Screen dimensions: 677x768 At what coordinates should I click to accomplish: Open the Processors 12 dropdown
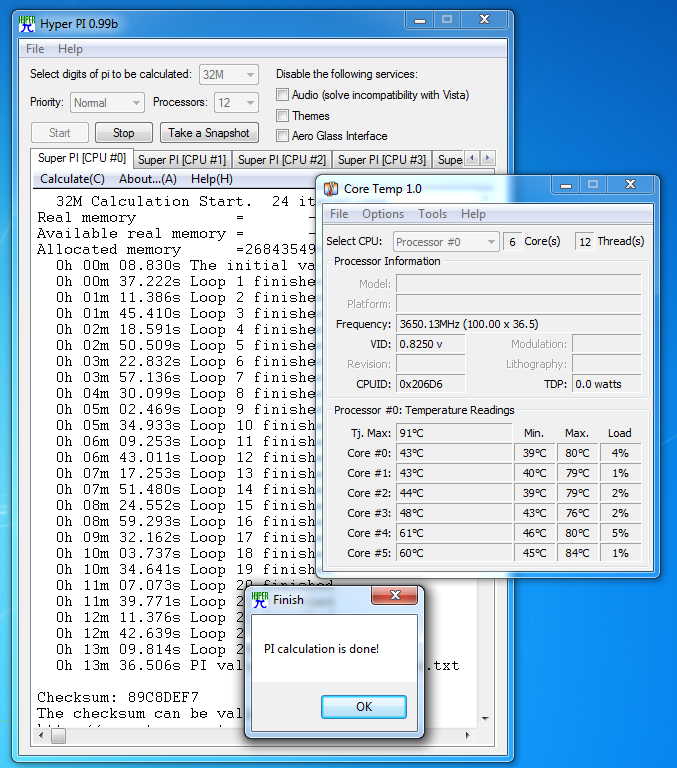(x=236, y=103)
